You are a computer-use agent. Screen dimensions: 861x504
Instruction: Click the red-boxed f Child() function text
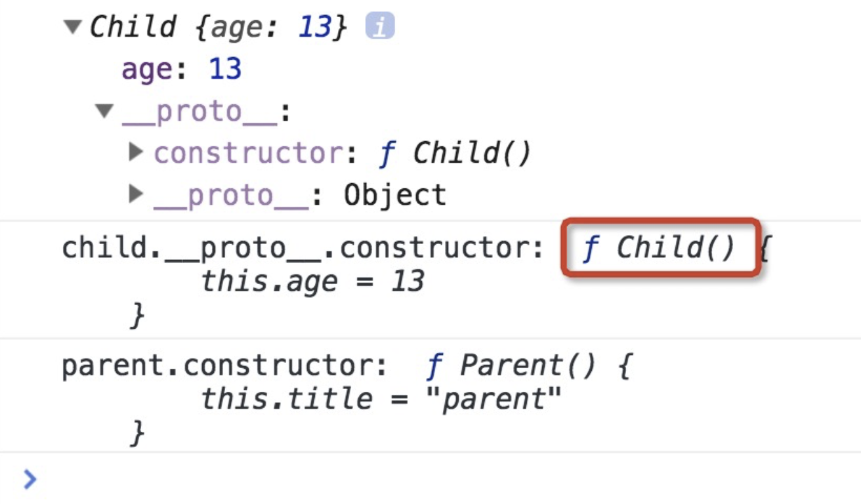pos(658,248)
